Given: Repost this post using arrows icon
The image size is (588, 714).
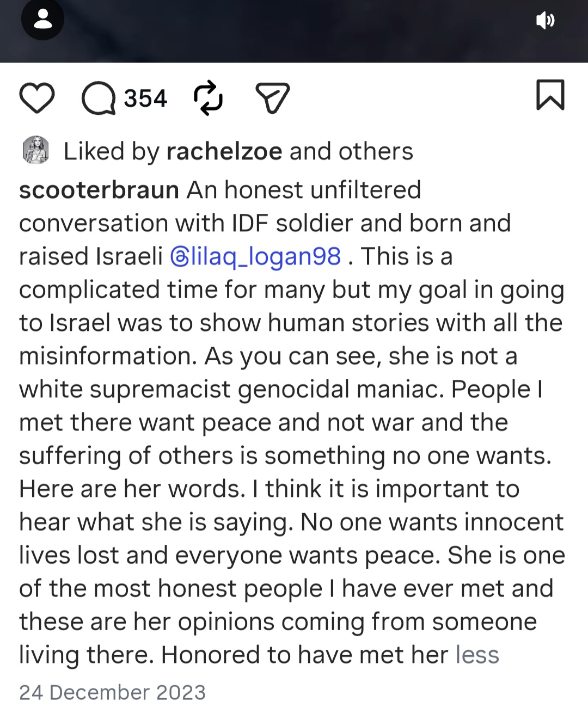Looking at the screenshot, I should [209, 99].
